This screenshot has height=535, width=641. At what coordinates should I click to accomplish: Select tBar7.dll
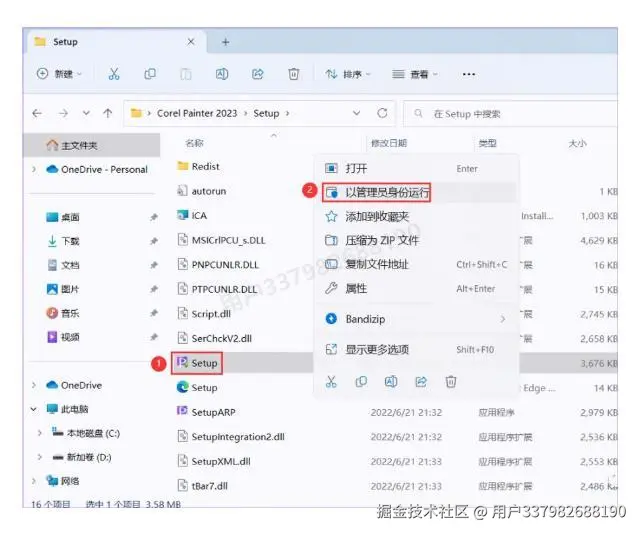coord(203,486)
